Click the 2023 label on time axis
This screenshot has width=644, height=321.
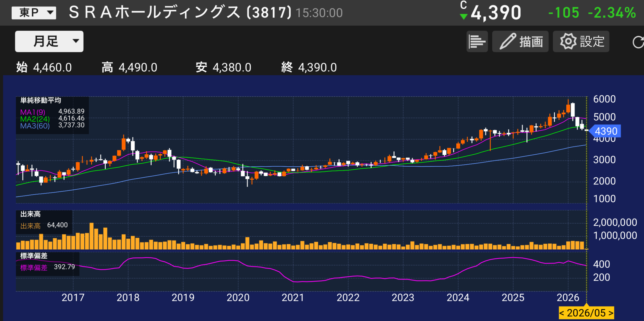(403, 298)
